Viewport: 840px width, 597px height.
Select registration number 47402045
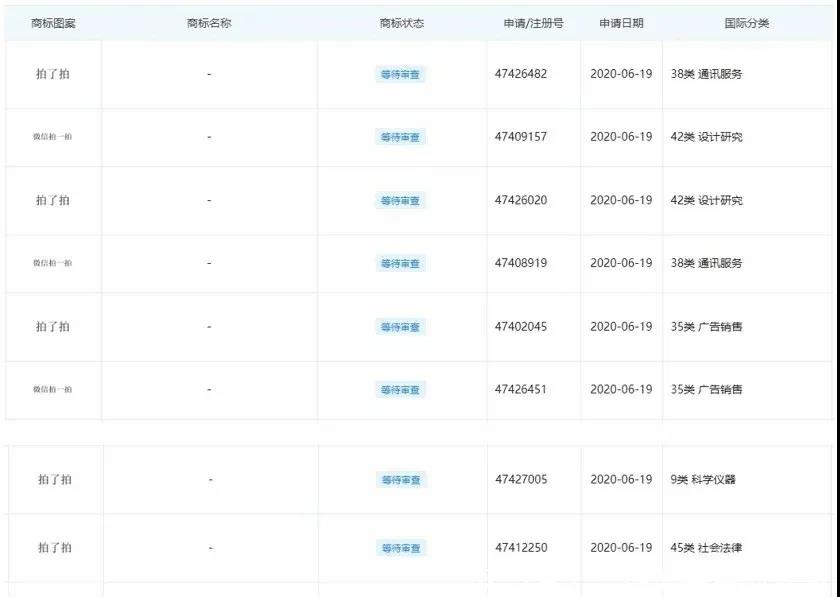click(x=521, y=326)
